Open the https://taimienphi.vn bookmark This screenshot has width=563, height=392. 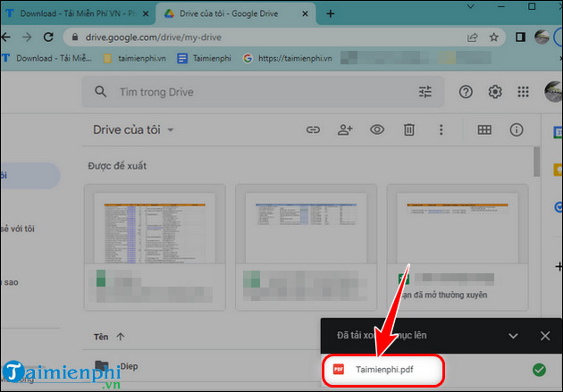point(287,58)
